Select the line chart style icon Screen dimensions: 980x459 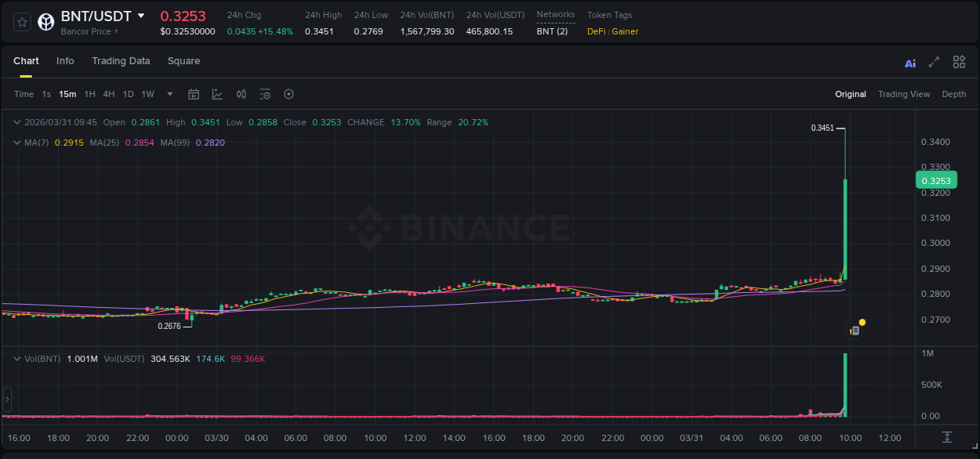217,94
